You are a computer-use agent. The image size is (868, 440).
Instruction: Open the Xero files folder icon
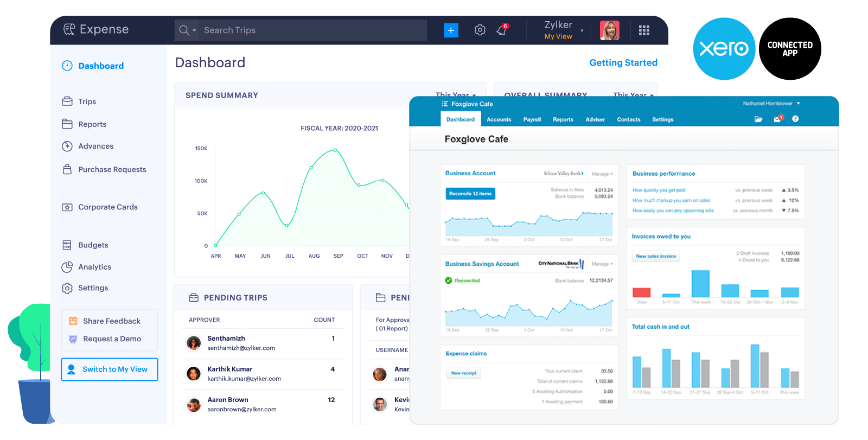(758, 119)
